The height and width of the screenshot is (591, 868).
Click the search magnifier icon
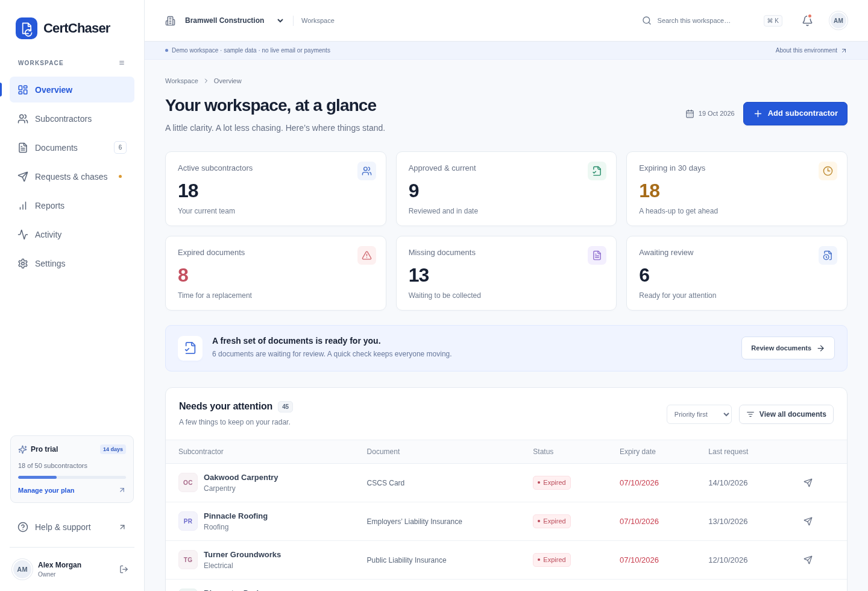647,21
